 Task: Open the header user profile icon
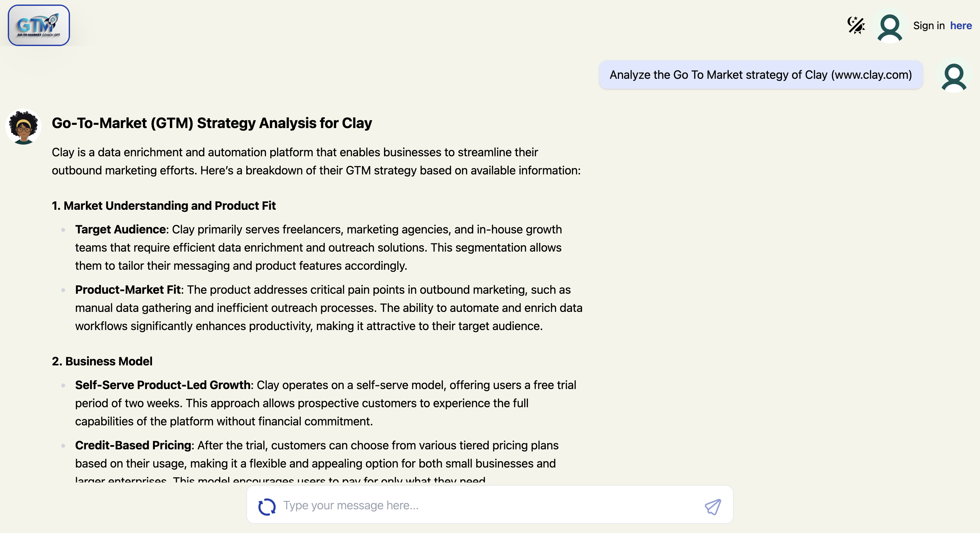[x=890, y=27]
